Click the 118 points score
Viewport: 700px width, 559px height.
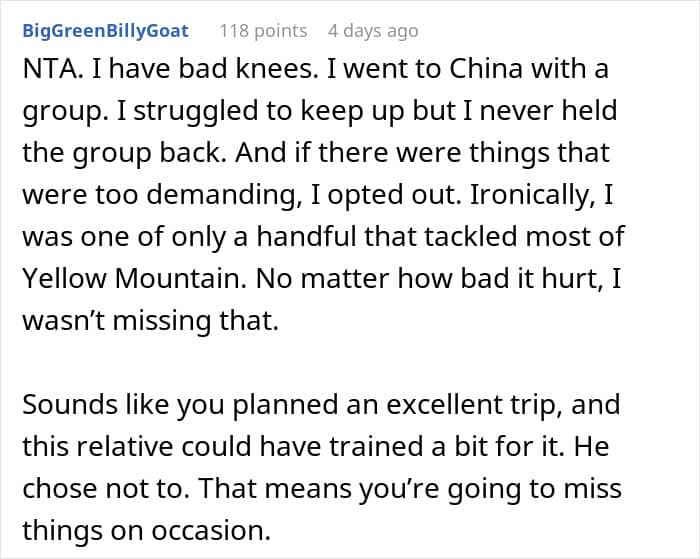pyautogui.click(x=263, y=31)
